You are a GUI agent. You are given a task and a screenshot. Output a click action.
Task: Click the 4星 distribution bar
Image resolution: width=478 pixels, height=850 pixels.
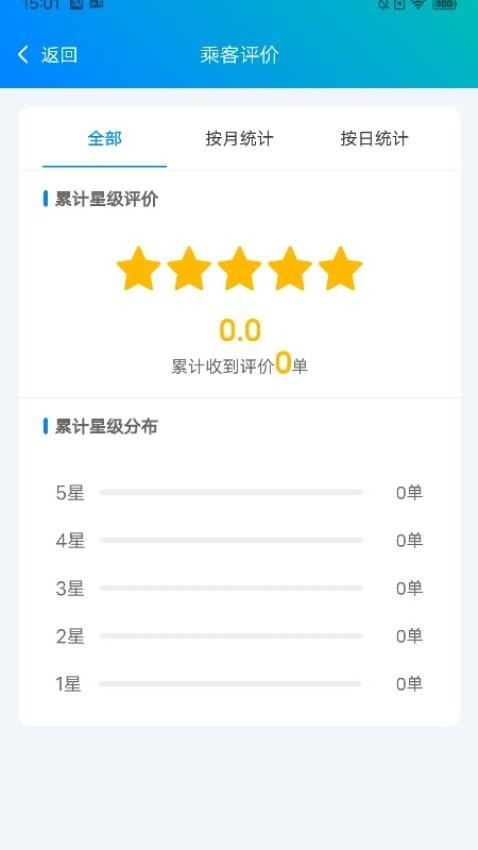point(231,540)
